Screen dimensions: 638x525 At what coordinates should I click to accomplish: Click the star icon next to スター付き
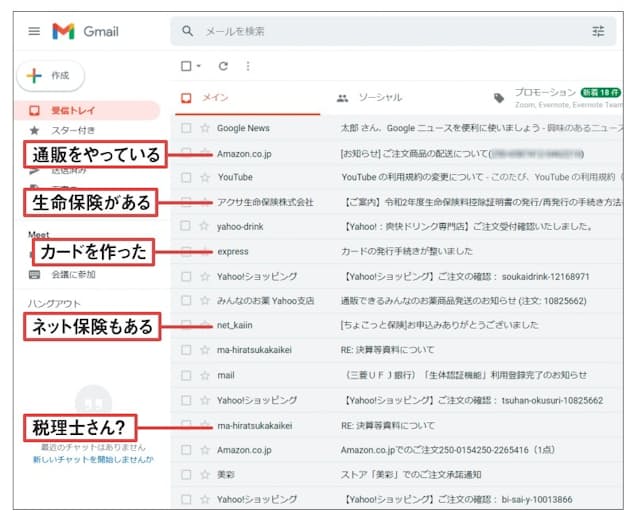tap(35, 130)
